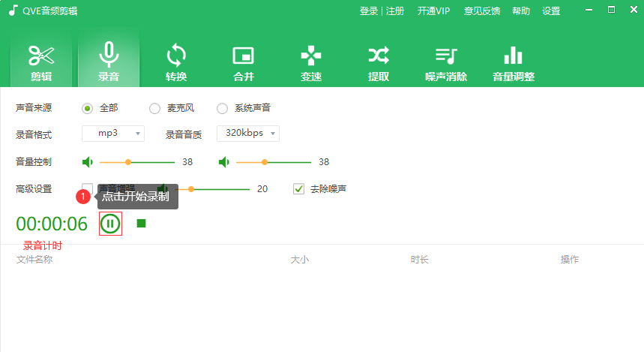Toggle the 去除噪声 checkbox
Viewport: 644px width, 352px height.
[x=299, y=189]
